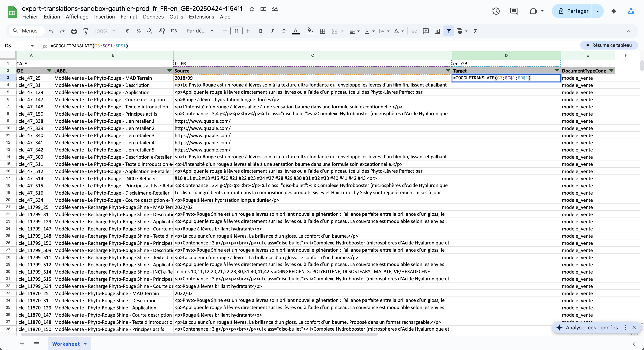Screen dimensions: 644x350
Task: Click the insert chart icon
Action: (x=437, y=31)
